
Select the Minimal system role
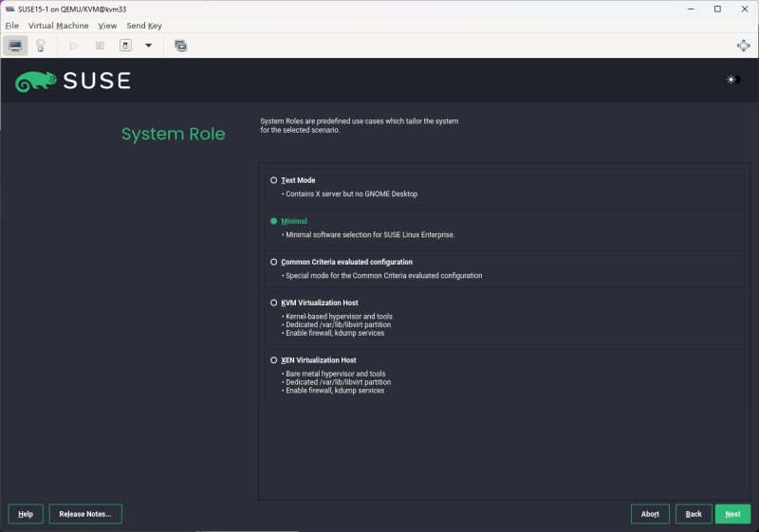coord(273,221)
